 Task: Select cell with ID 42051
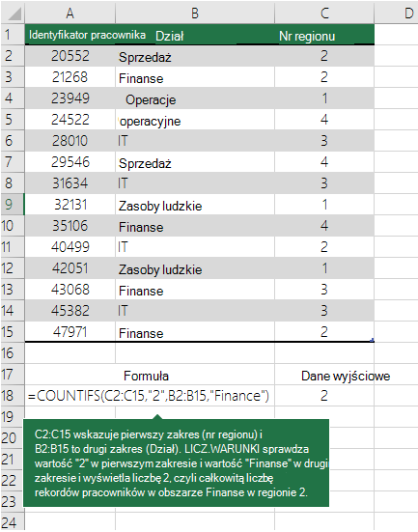(70, 268)
